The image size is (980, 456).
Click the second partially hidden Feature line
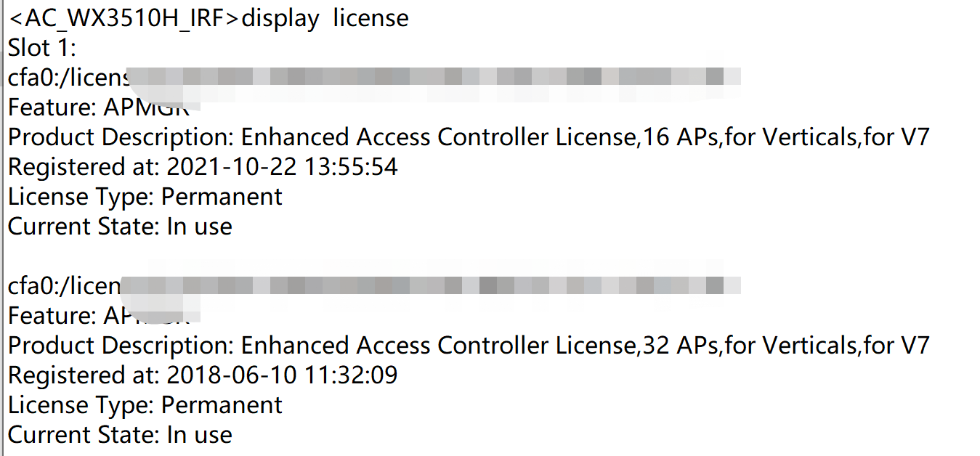(98, 316)
